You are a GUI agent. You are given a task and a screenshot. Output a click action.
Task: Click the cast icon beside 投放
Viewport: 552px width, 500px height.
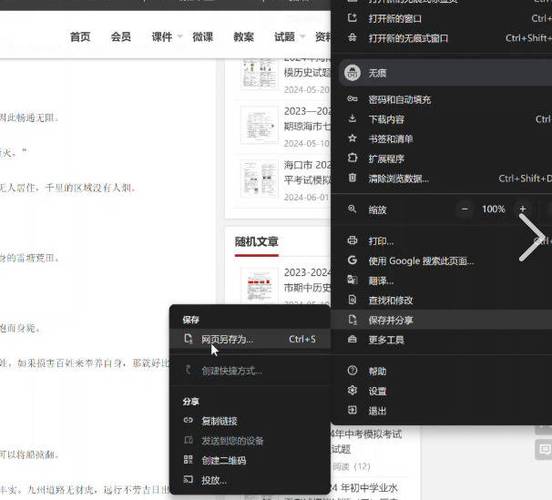click(188, 479)
